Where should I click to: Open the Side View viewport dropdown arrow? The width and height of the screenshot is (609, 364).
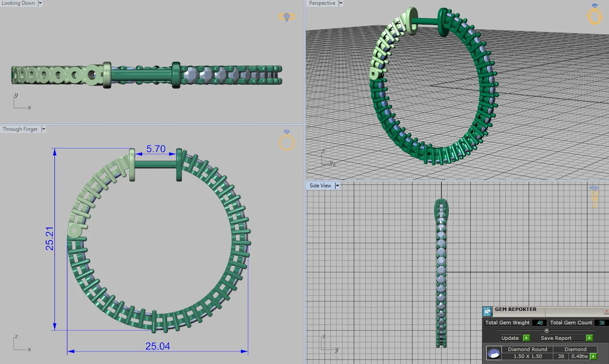click(x=337, y=186)
